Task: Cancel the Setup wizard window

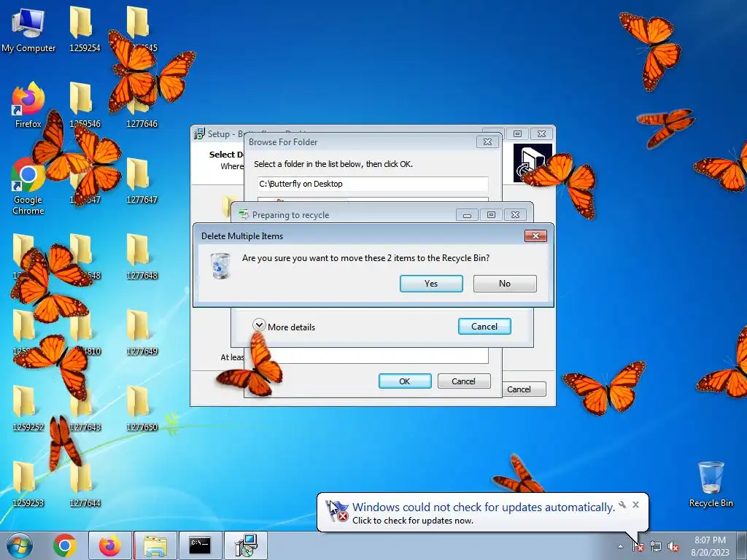Action: pyautogui.click(x=525, y=389)
